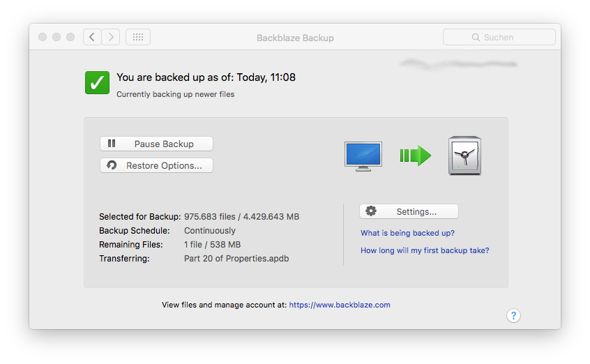Go back with the left chevron button
The image size is (590, 364).
92,37
